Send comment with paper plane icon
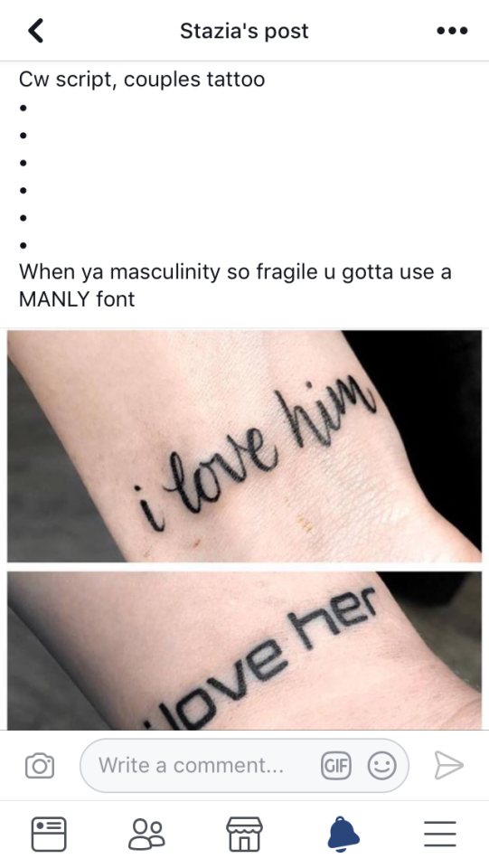The image size is (489, 868). [x=448, y=765]
